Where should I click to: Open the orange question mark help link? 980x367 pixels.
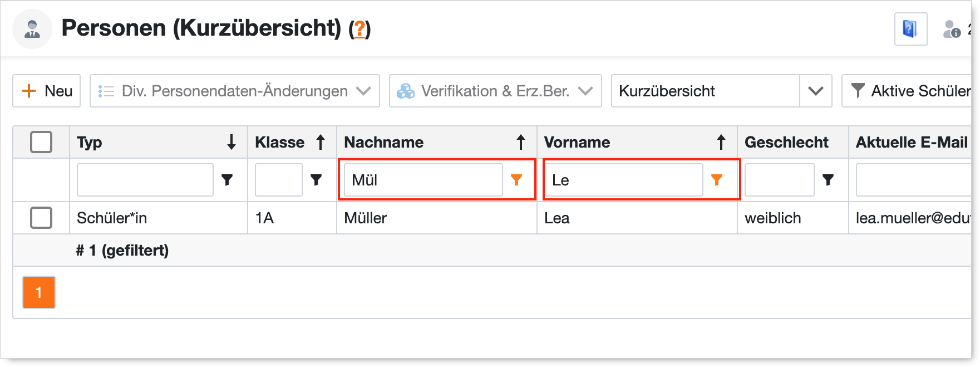[x=360, y=28]
